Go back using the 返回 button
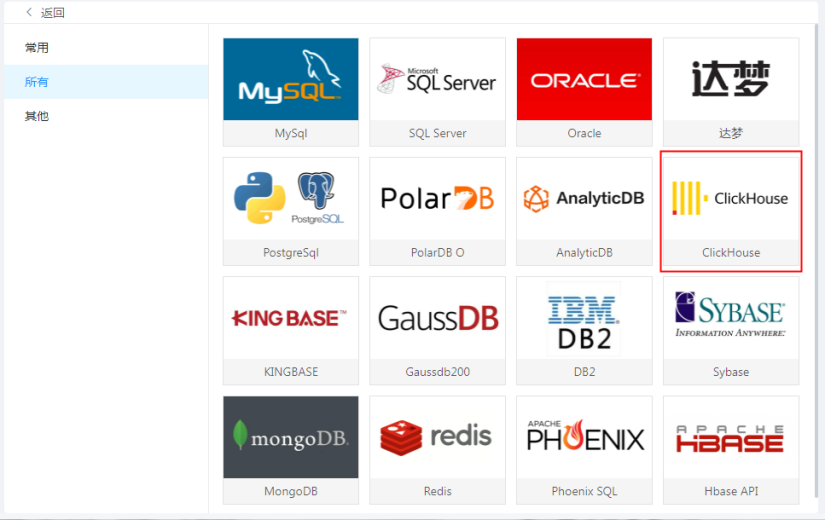 coord(45,12)
